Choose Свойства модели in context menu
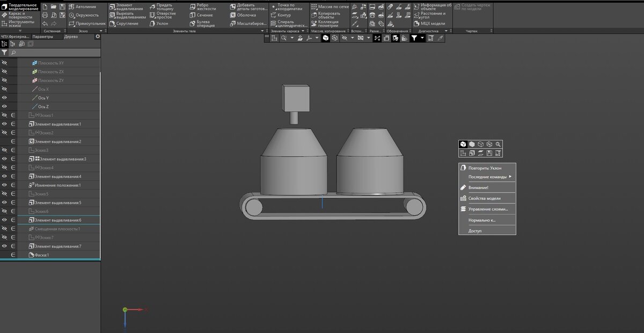The width and height of the screenshot is (644, 333). (487, 198)
